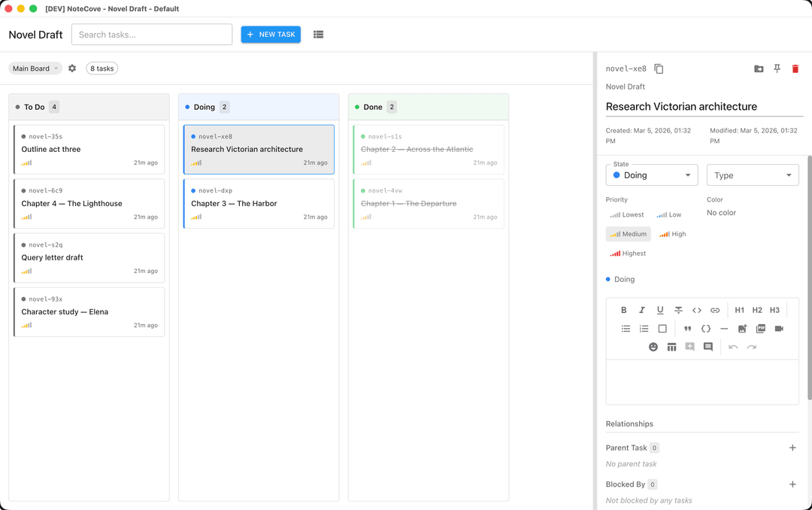Select the High priority option
Screen dimensions: 812x510
pyautogui.click(x=672, y=234)
